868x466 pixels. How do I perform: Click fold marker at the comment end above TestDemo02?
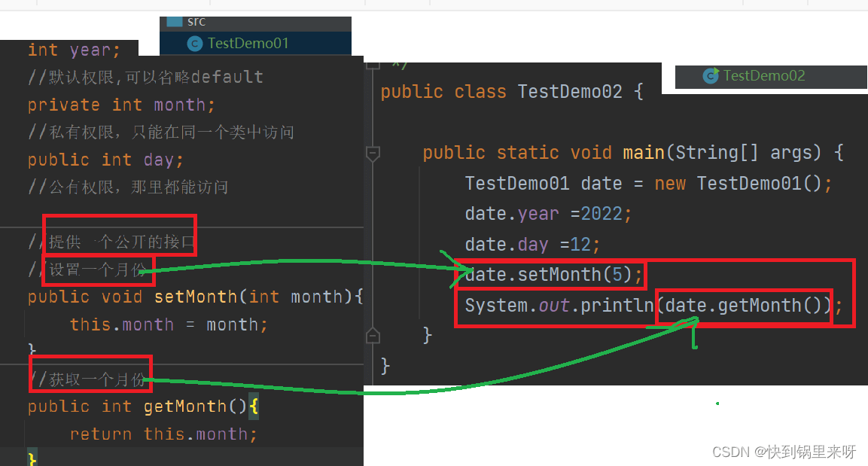click(370, 65)
